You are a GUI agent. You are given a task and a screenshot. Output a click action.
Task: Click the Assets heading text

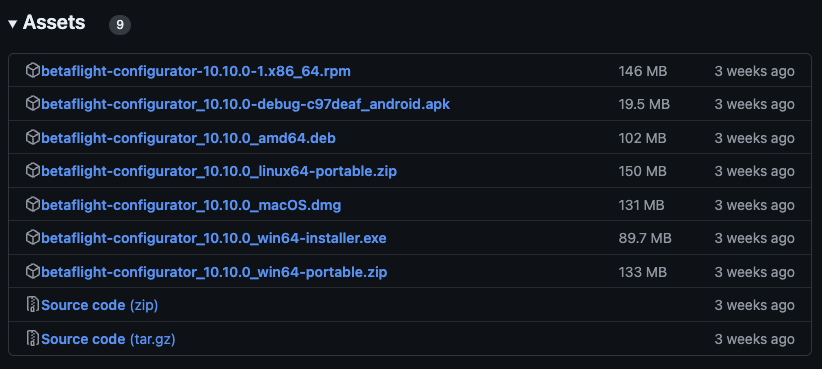[54, 23]
